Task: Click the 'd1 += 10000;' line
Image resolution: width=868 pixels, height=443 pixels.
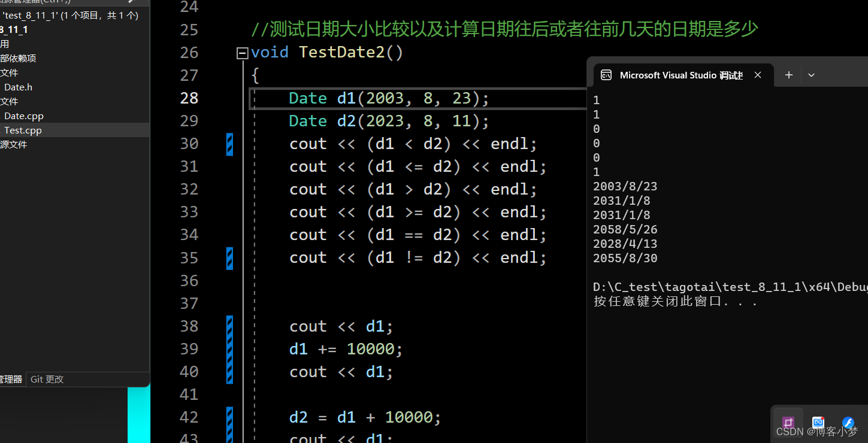Action: coord(346,348)
